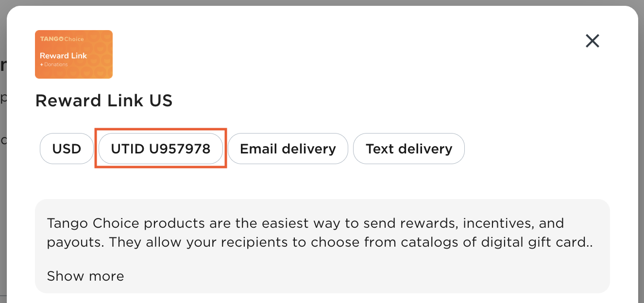Choose the Text delivery chip
Screen dimensions: 644x303
(x=408, y=149)
